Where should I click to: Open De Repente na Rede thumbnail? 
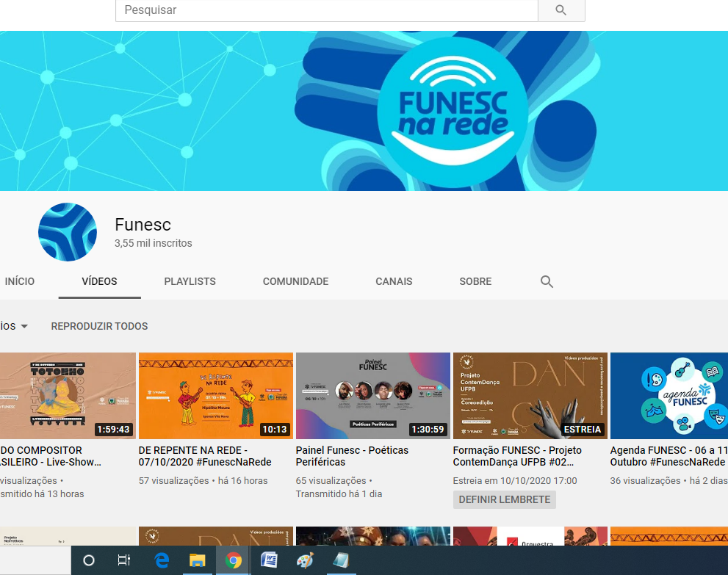click(x=216, y=395)
